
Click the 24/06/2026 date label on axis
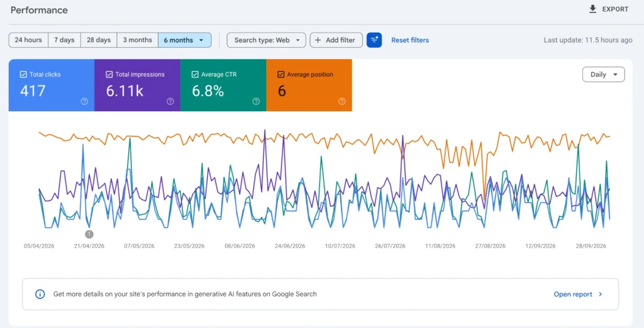click(x=290, y=246)
